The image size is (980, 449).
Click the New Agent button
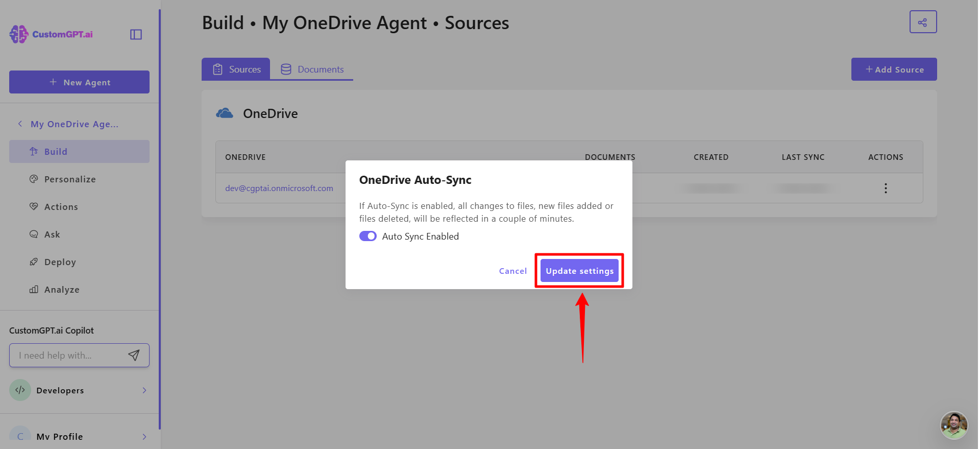[x=79, y=82]
